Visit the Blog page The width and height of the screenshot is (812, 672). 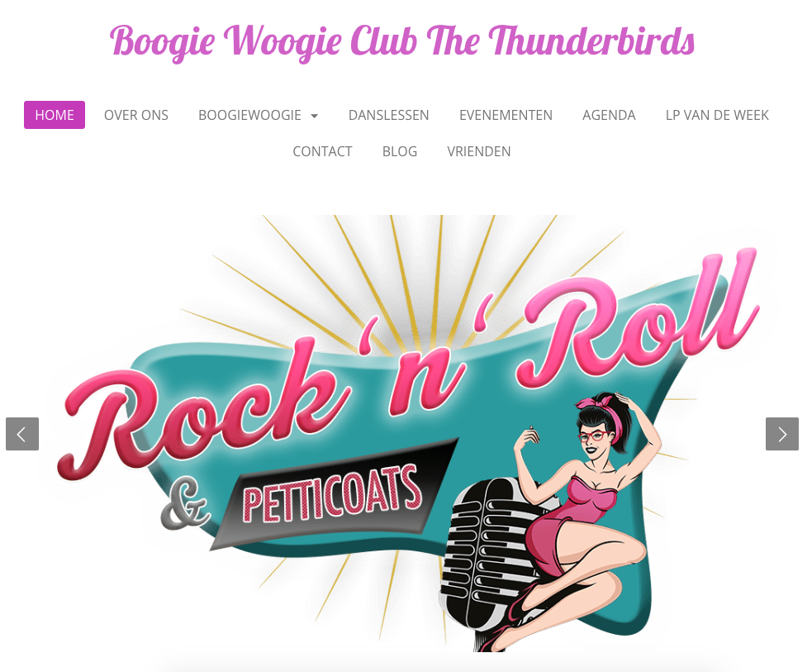pos(400,151)
